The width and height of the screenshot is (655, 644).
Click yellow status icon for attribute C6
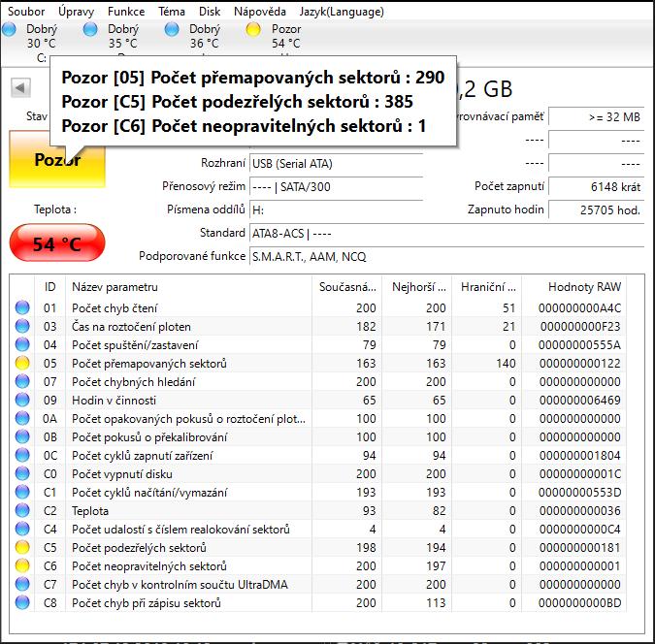tap(22, 566)
